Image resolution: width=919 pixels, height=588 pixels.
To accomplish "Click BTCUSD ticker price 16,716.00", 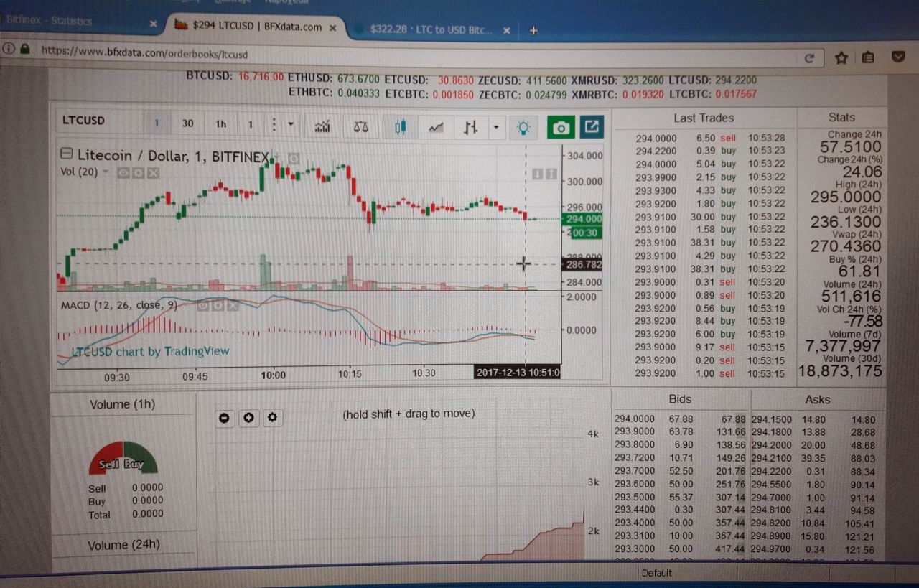I will pos(261,76).
